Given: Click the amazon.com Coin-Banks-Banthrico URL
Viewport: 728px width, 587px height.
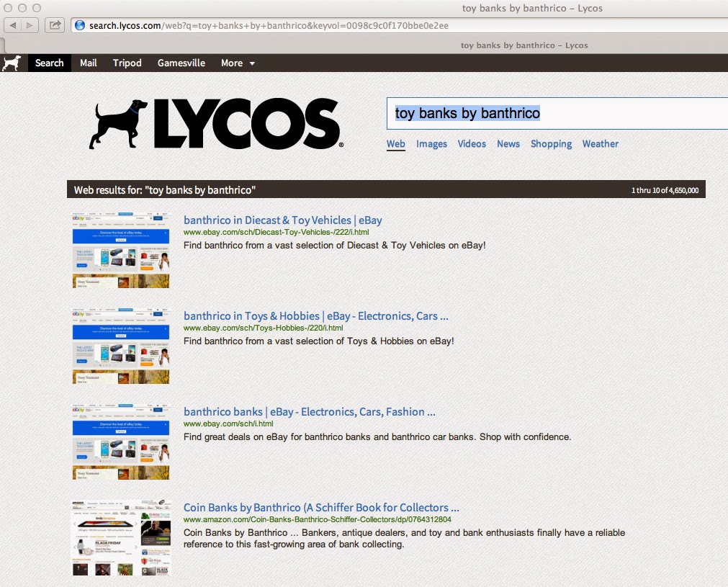Looking at the screenshot, I should point(317,520).
